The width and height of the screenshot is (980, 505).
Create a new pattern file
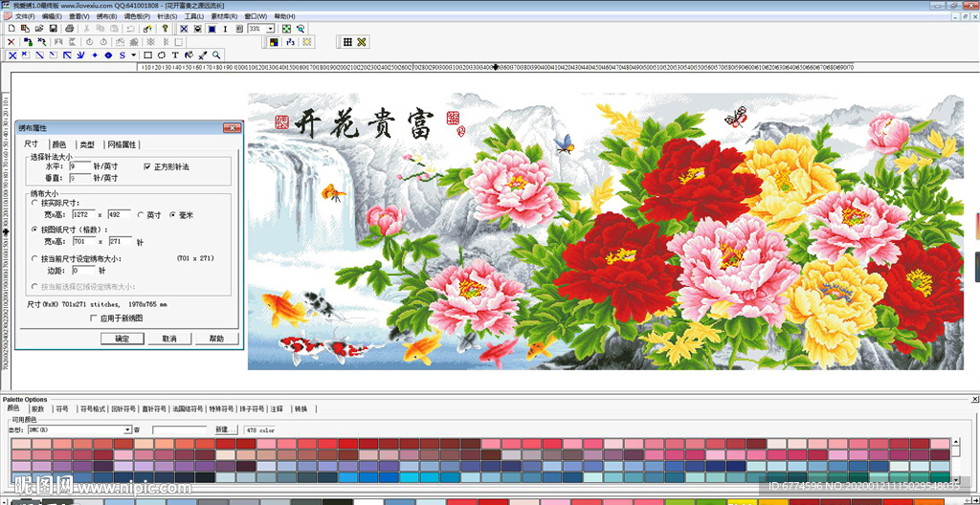click(11, 29)
